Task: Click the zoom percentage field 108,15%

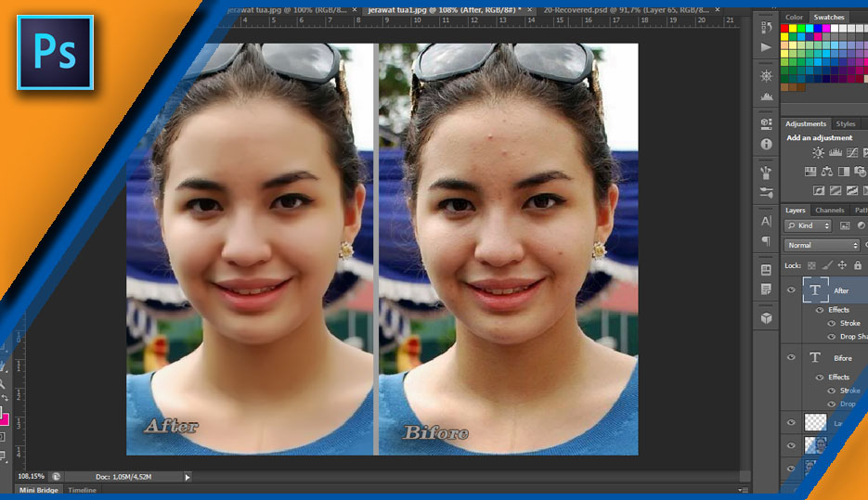Action: [31, 476]
